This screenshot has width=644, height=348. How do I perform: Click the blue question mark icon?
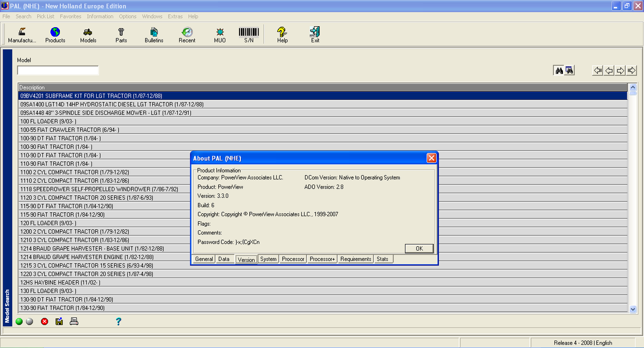(x=118, y=321)
